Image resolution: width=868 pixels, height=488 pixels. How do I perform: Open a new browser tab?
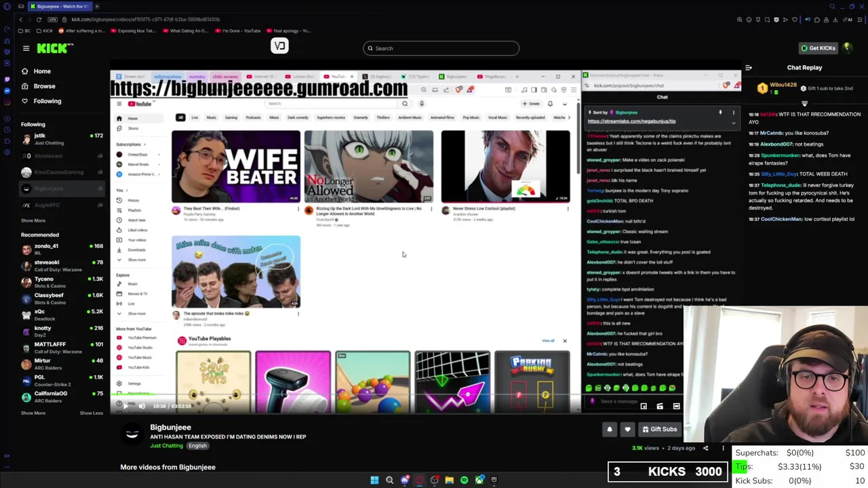tap(97, 6)
